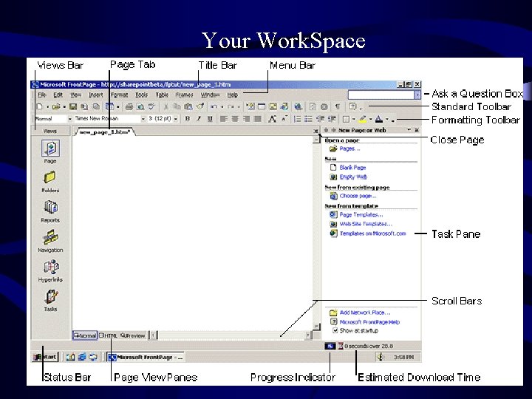Open the Page Templates... link
The width and height of the screenshot is (532, 399).
coord(361,215)
